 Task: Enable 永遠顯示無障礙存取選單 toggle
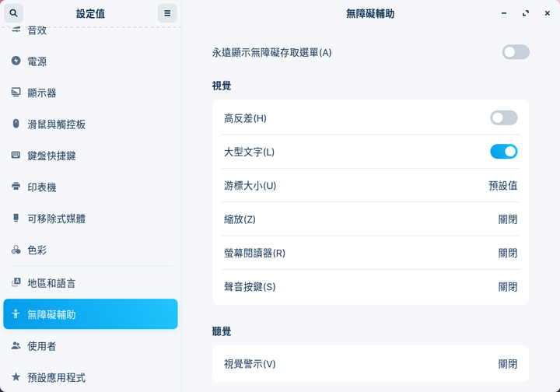coord(516,52)
